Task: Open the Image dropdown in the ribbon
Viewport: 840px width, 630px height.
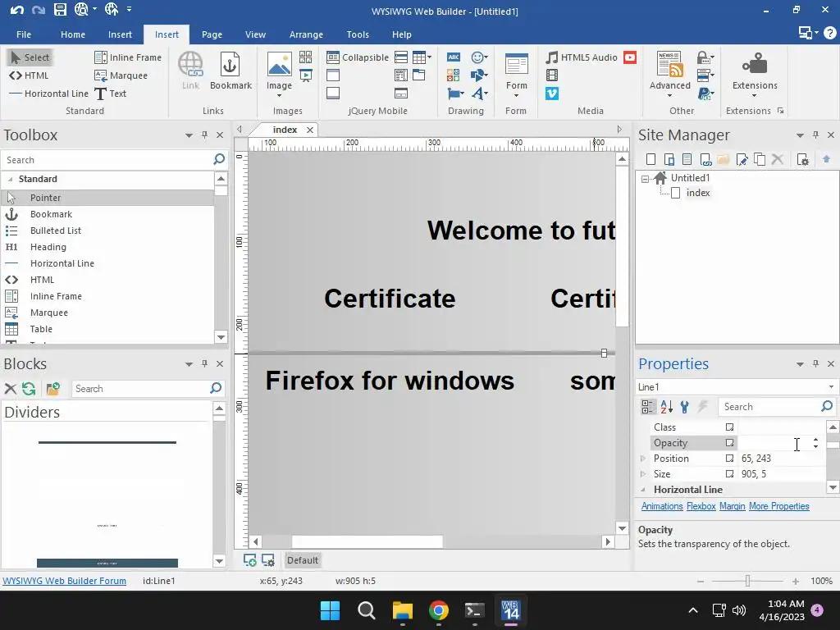Action: (279, 95)
